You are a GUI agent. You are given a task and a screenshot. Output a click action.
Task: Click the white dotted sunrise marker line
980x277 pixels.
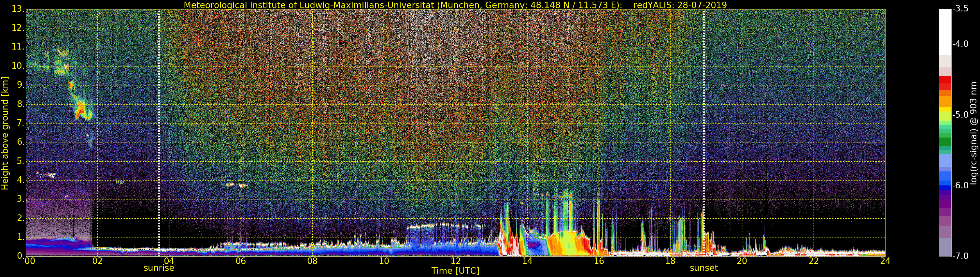(159, 133)
